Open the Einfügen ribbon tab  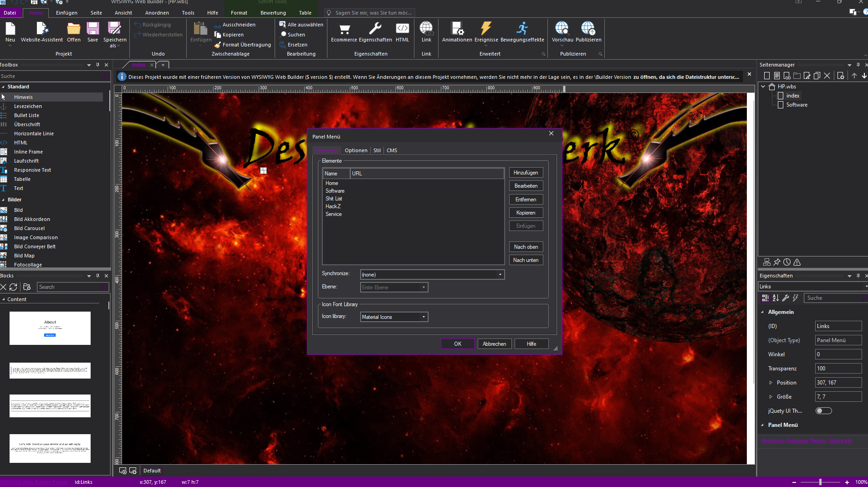click(x=66, y=13)
